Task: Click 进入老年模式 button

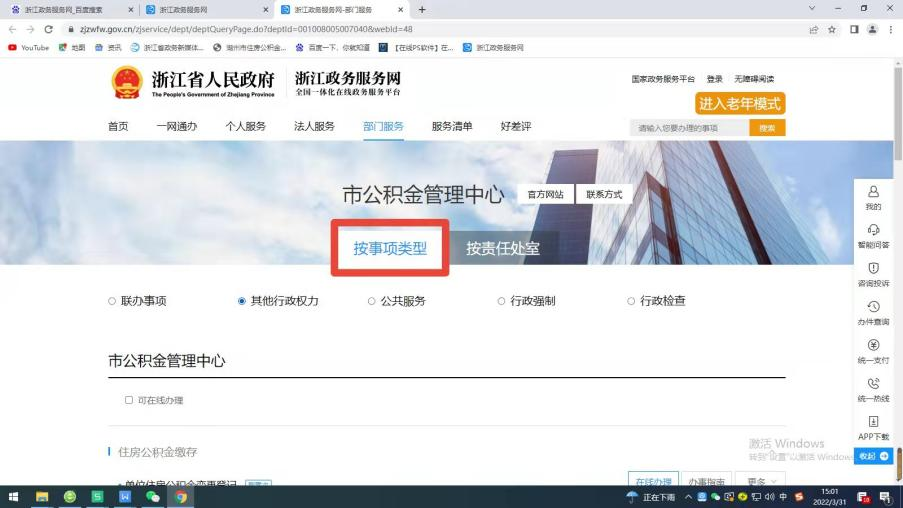Action: (x=740, y=104)
